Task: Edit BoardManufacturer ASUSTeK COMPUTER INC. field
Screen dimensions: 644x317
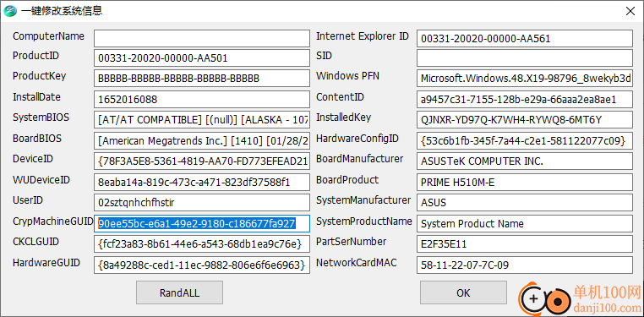Action: [x=525, y=161]
